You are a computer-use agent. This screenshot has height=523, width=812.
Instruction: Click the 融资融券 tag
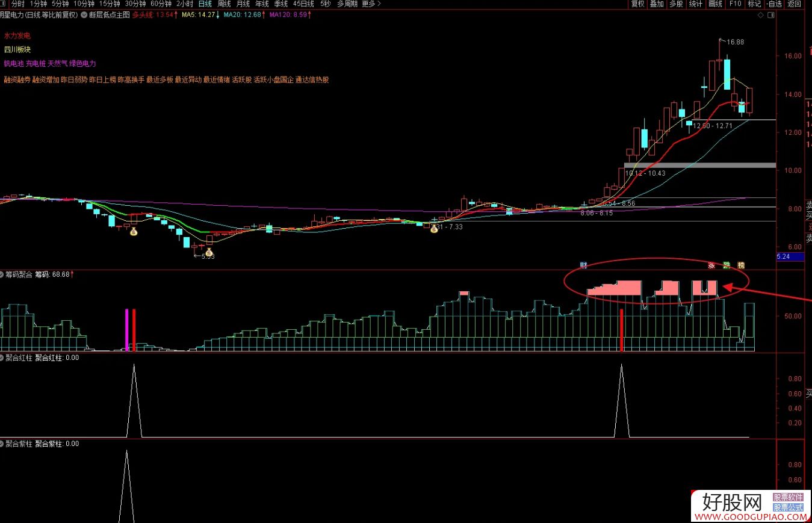coord(17,79)
